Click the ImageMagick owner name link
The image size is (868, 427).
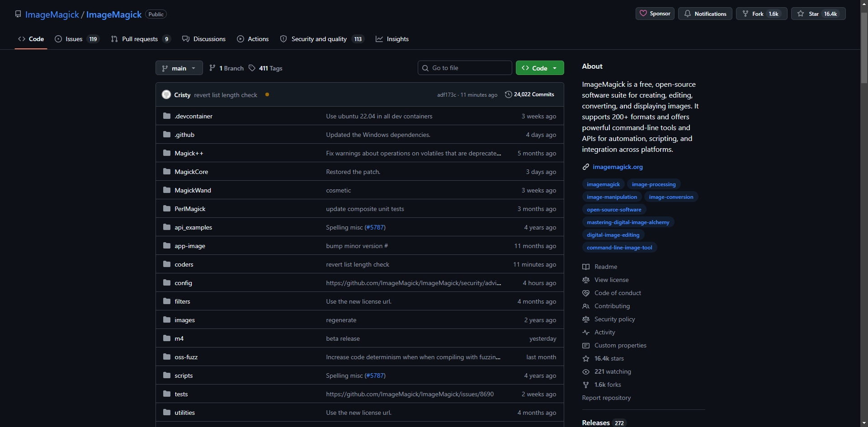tap(52, 14)
